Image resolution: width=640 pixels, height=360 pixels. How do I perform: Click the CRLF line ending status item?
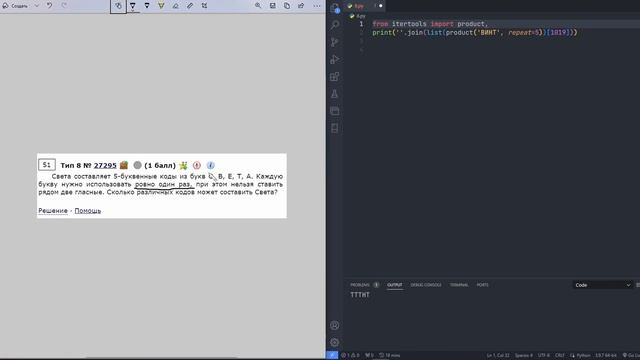(560, 356)
